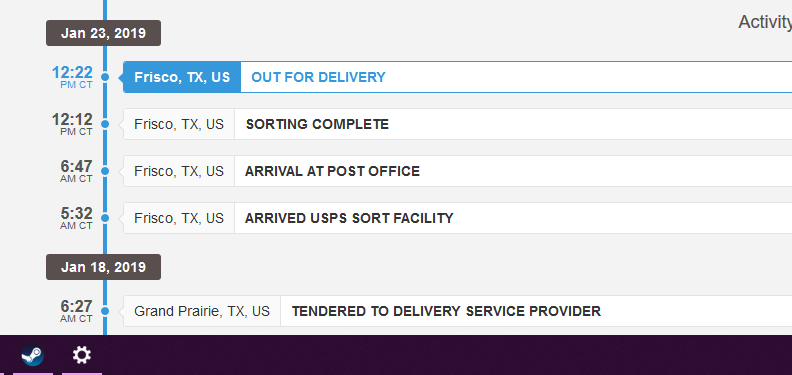Click the 6:27 AM timeline dot
Screen dimensions: 792x375
click(105, 311)
